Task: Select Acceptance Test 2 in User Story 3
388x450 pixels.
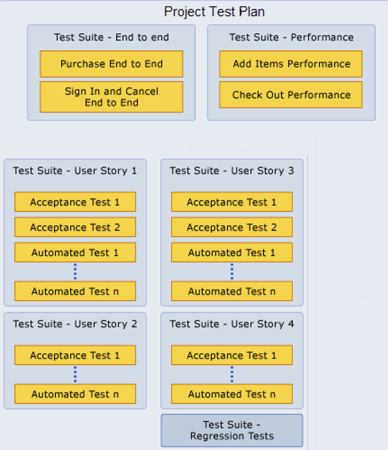Action: click(232, 227)
